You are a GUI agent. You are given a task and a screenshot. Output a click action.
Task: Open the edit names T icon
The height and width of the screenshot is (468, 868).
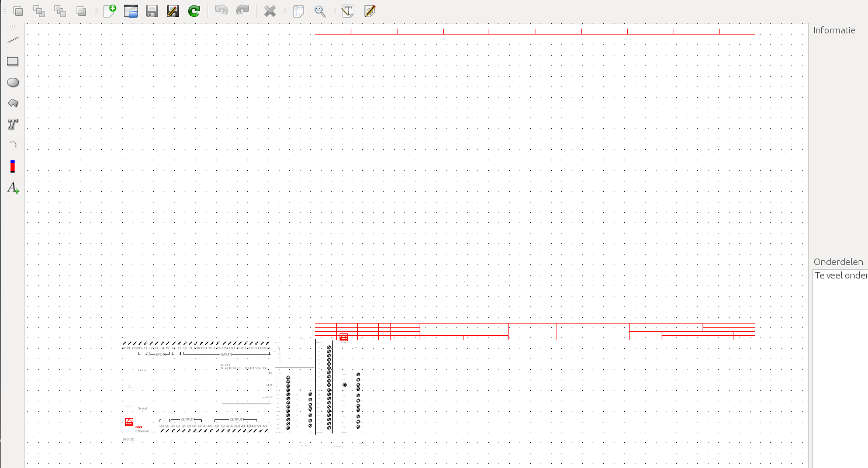348,11
